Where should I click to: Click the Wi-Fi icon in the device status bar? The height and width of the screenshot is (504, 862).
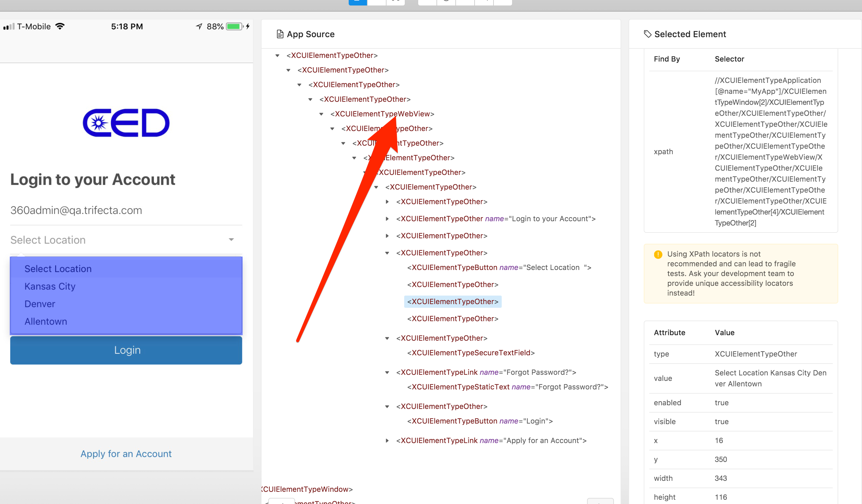[60, 26]
